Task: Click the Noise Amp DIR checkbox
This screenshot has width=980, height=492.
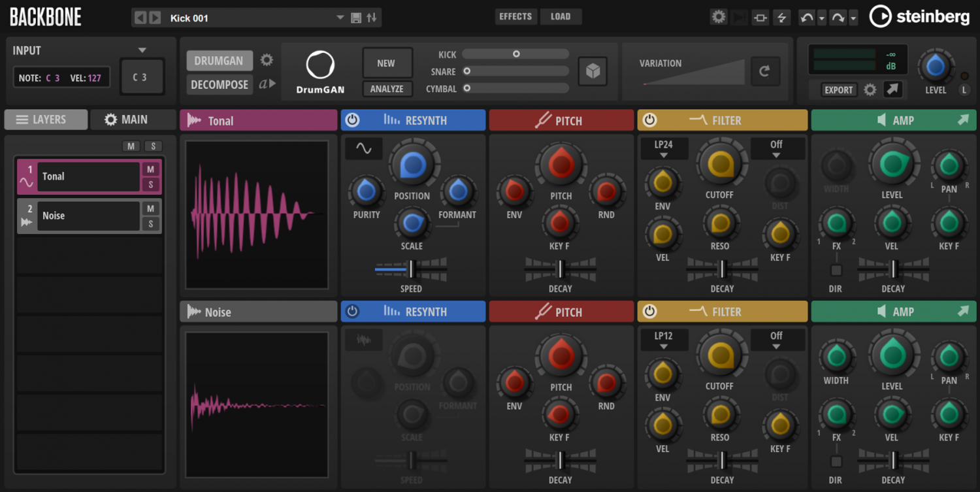Action: (836, 462)
